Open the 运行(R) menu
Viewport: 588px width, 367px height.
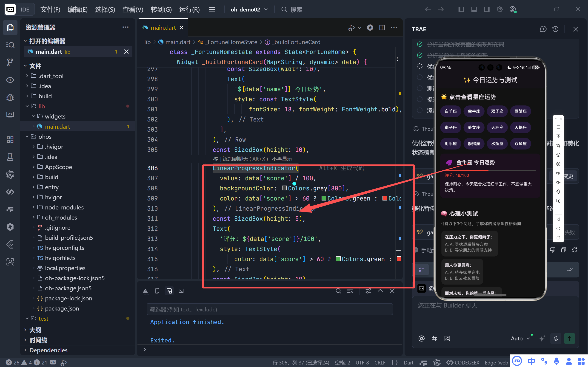click(x=189, y=9)
